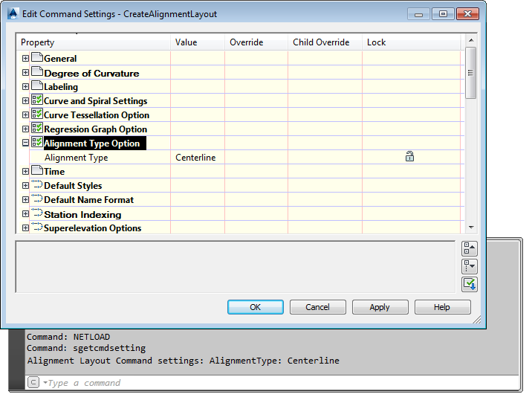Click the Degree of Curvature page icon

(x=37, y=71)
